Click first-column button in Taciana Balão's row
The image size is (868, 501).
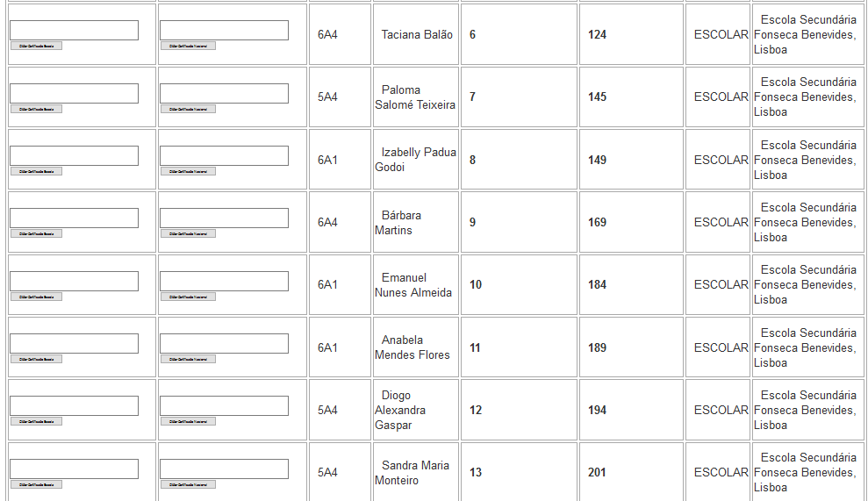click(36, 46)
